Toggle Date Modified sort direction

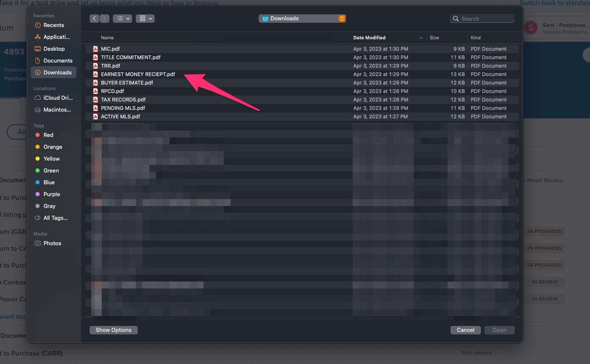(421, 38)
